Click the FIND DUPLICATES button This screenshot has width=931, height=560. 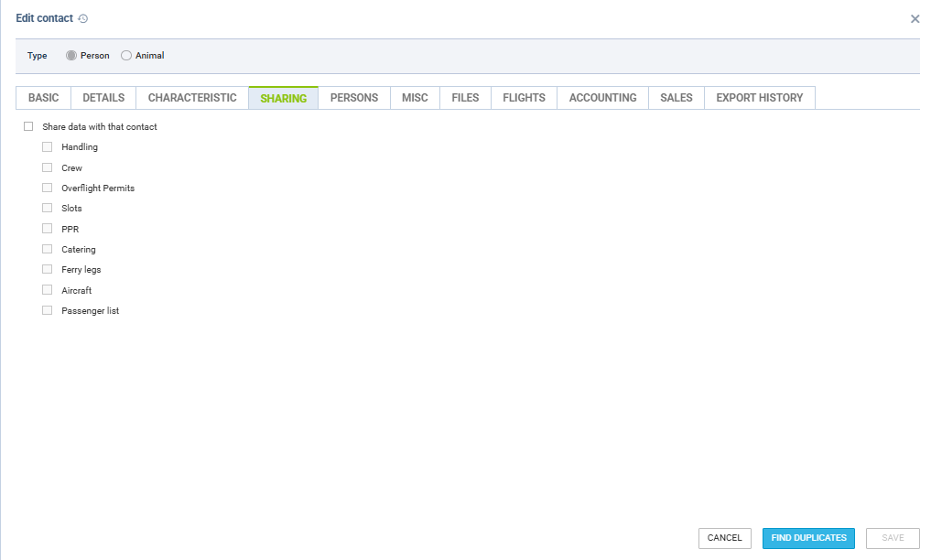(x=808, y=538)
